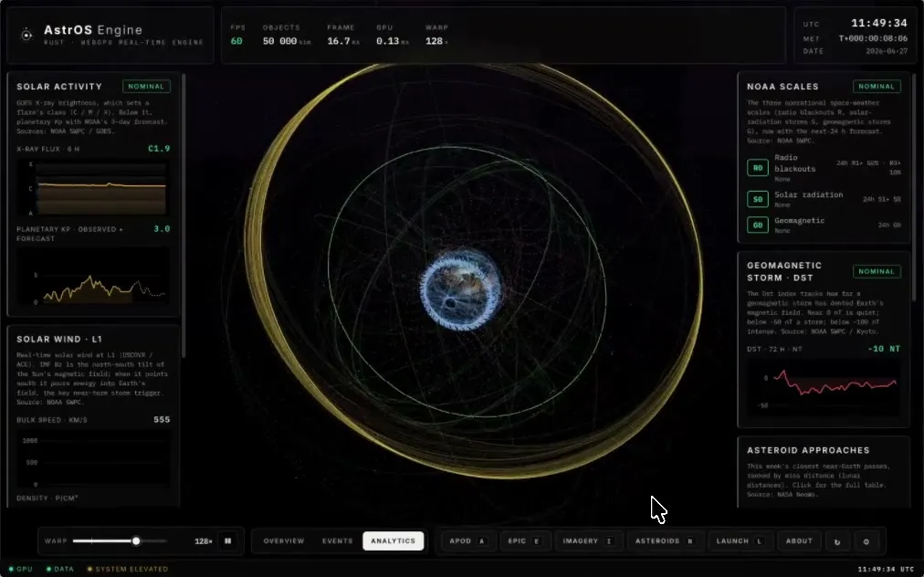Adjust the WARP speed slider handle
924x577 pixels.
coord(135,540)
